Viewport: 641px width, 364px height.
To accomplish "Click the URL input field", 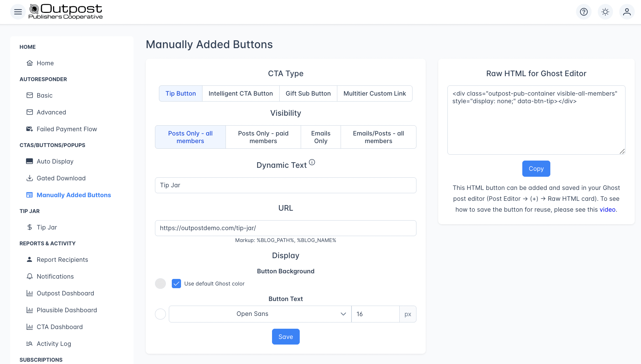I will (x=286, y=228).
